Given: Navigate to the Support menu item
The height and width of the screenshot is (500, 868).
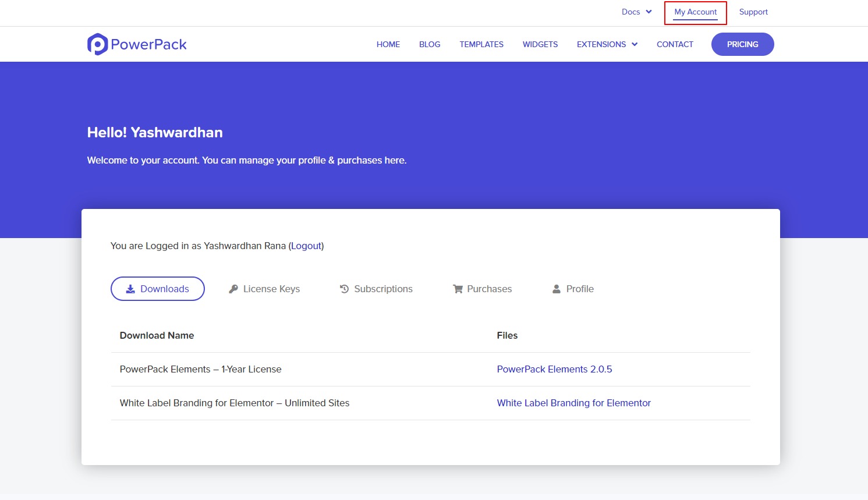Looking at the screenshot, I should pos(753,12).
